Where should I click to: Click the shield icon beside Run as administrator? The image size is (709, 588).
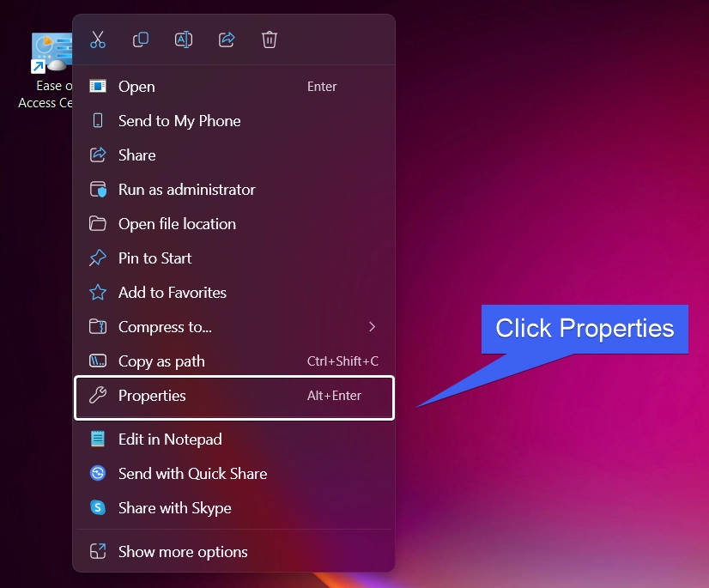[x=98, y=189]
